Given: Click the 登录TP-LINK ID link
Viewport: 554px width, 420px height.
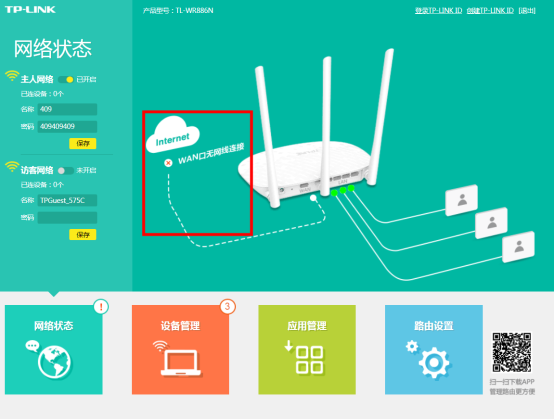Looking at the screenshot, I should (x=438, y=11).
